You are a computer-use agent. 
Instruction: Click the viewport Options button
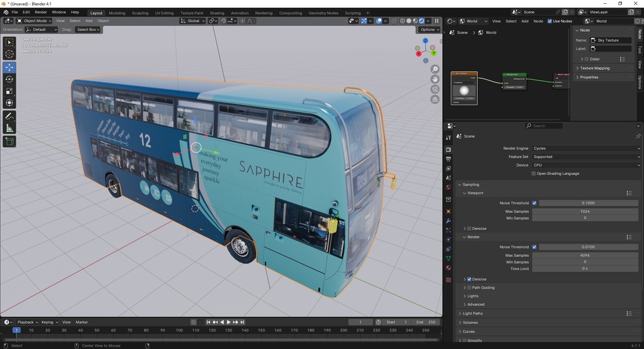[x=429, y=30]
